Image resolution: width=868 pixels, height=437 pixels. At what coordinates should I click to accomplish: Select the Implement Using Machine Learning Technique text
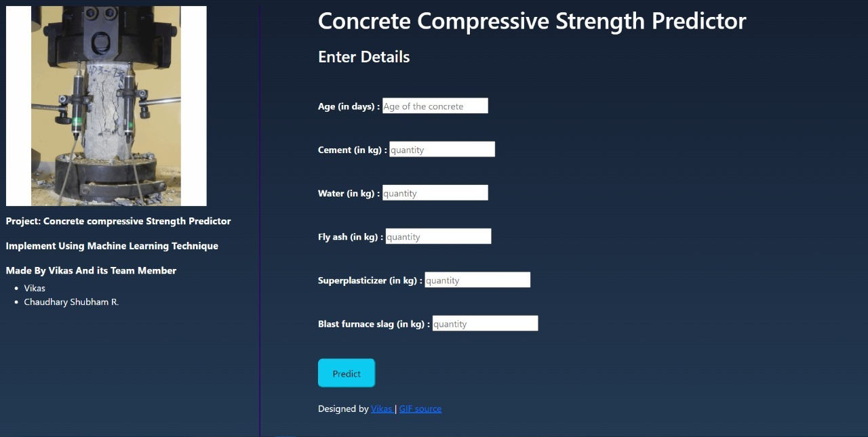(112, 246)
